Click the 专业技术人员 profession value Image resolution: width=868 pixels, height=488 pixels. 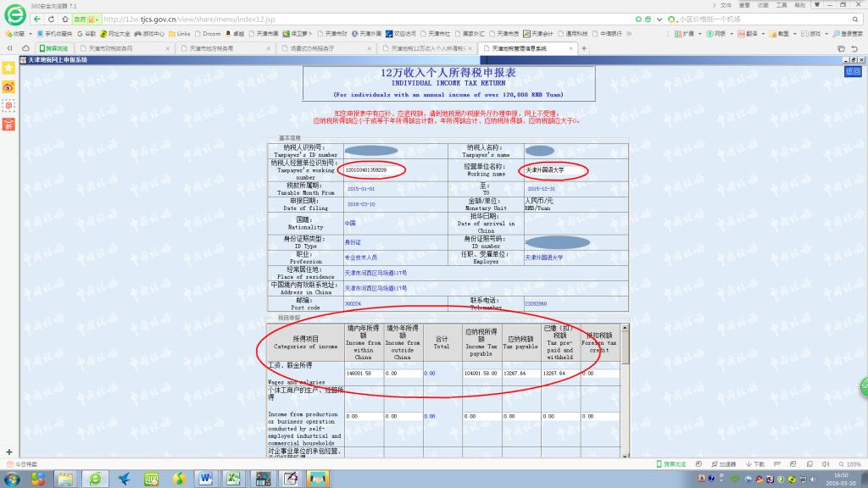[x=361, y=258]
